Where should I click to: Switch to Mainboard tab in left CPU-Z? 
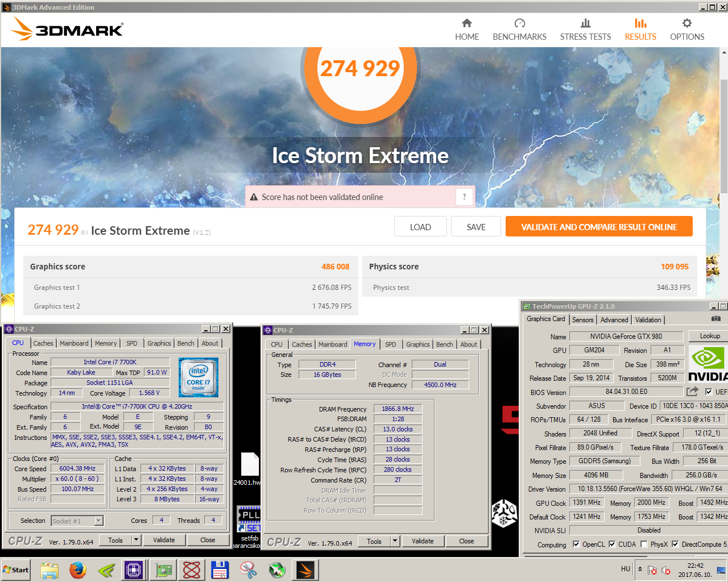point(74,343)
